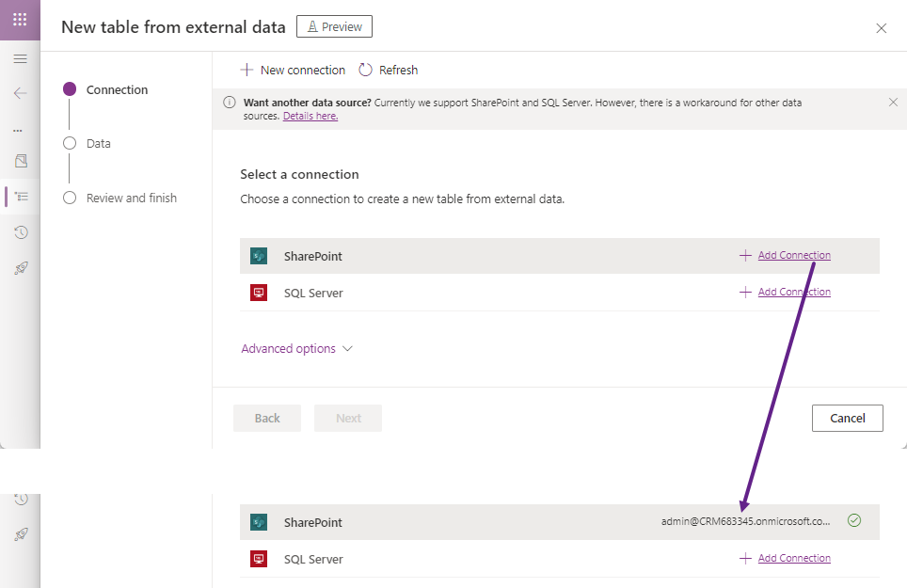Close the New table from external data dialog
The height and width of the screenshot is (588, 907).
pos(881,28)
